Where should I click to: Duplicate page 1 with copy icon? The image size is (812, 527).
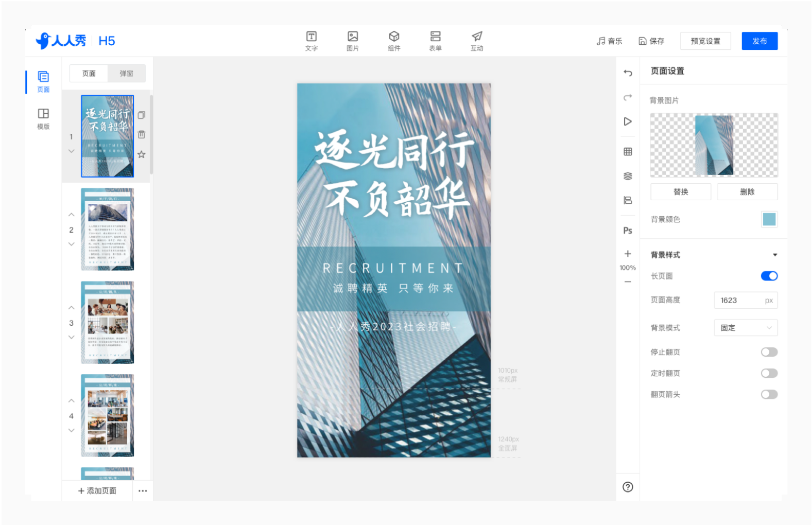pyautogui.click(x=142, y=115)
